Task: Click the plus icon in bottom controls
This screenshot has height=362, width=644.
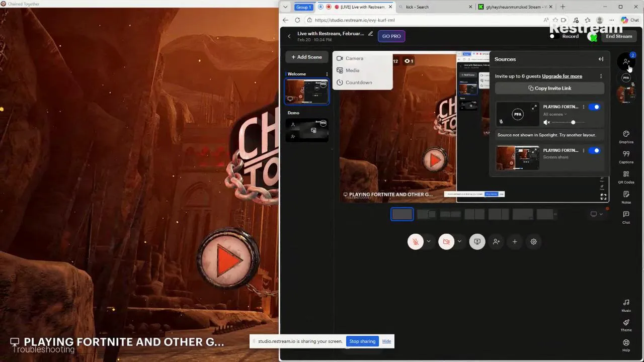Action: tap(515, 242)
